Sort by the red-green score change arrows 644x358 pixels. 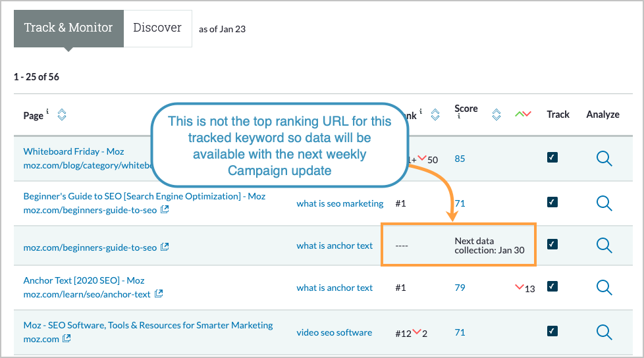523,115
